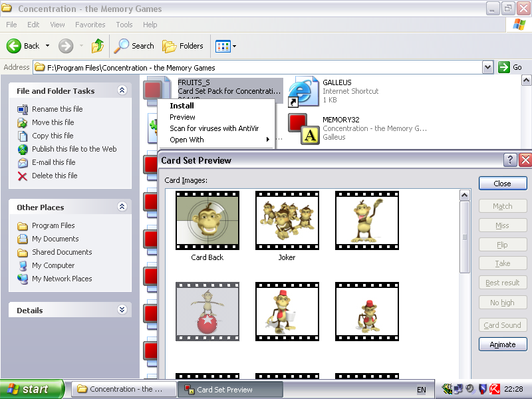Select the Card Back monkey thumbnail
The image size is (532, 399).
[207, 221]
